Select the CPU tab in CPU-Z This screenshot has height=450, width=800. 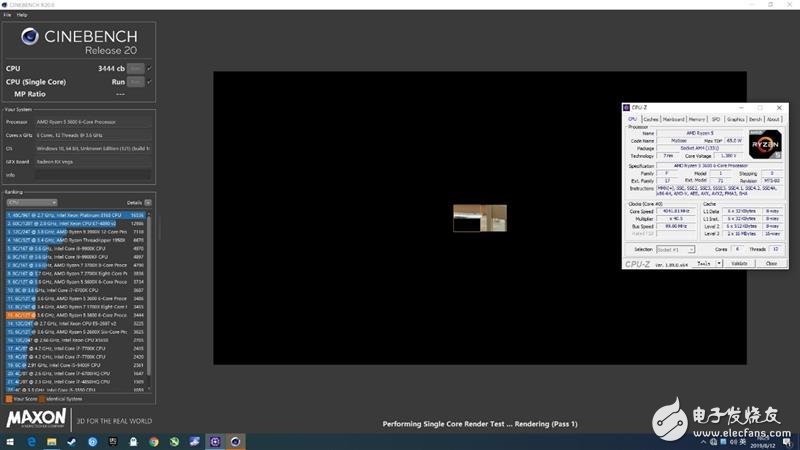pos(632,119)
